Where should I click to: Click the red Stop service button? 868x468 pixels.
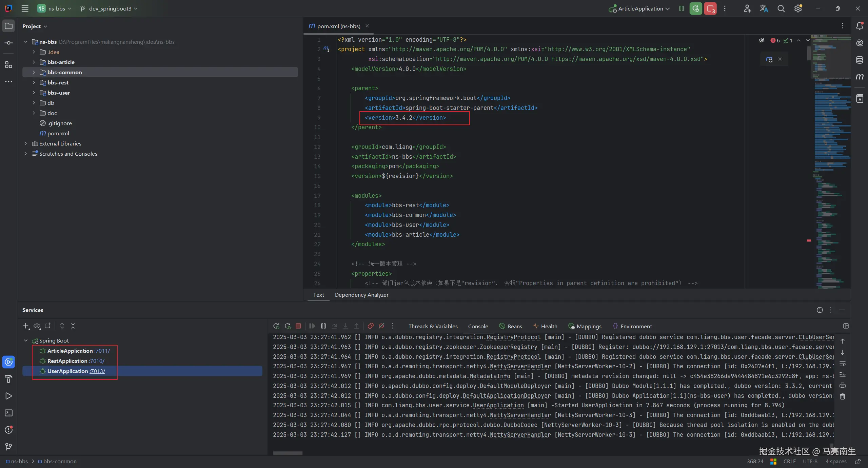(x=298, y=326)
